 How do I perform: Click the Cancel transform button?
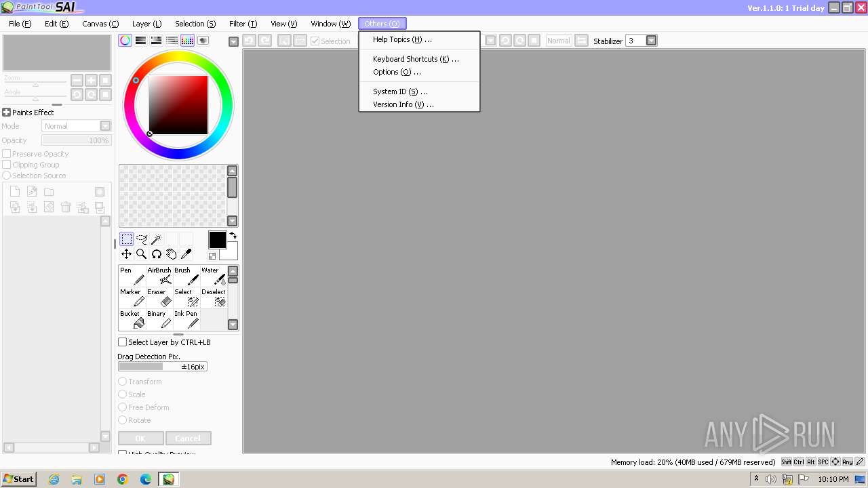pyautogui.click(x=188, y=439)
